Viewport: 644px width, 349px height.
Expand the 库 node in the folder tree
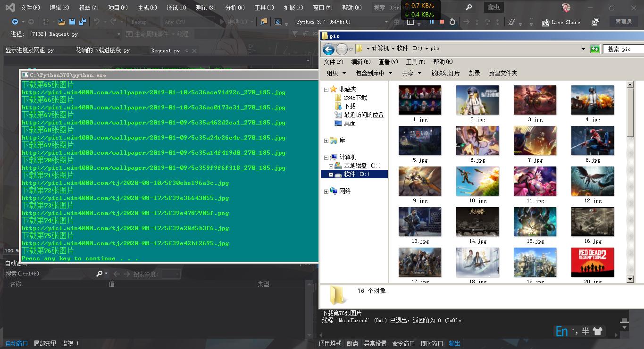326,141
